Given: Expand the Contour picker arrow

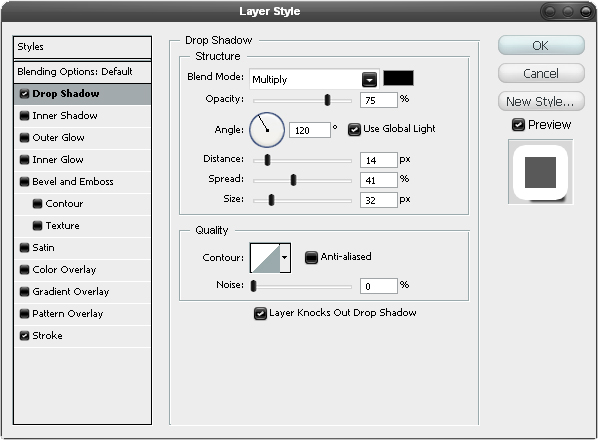Looking at the screenshot, I should 285,258.
